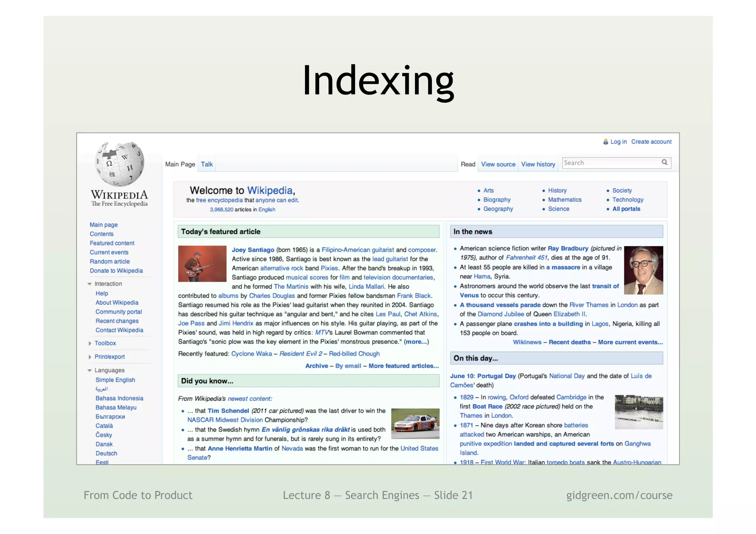Image resolution: width=756 pixels, height=534 pixels.
Task: Open Current events sidebar link
Action: point(109,252)
